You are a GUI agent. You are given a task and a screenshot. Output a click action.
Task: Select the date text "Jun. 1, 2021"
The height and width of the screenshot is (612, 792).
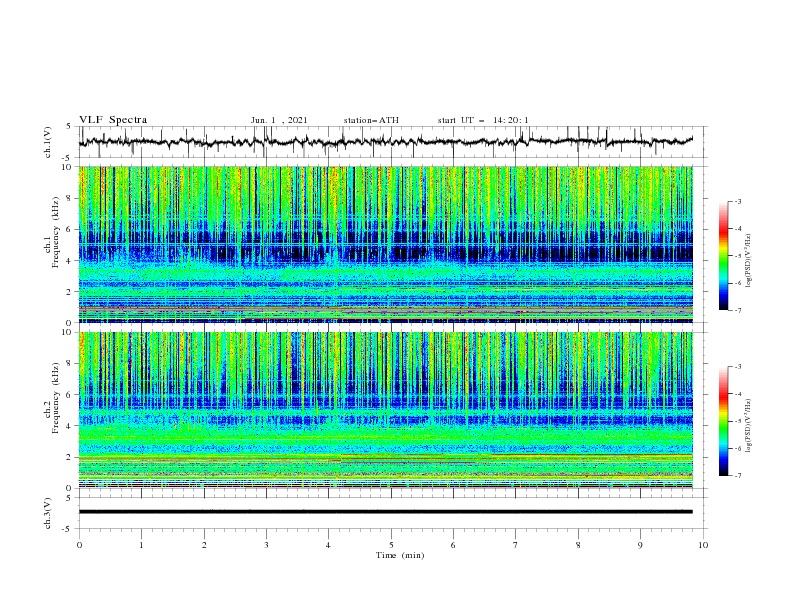point(279,120)
